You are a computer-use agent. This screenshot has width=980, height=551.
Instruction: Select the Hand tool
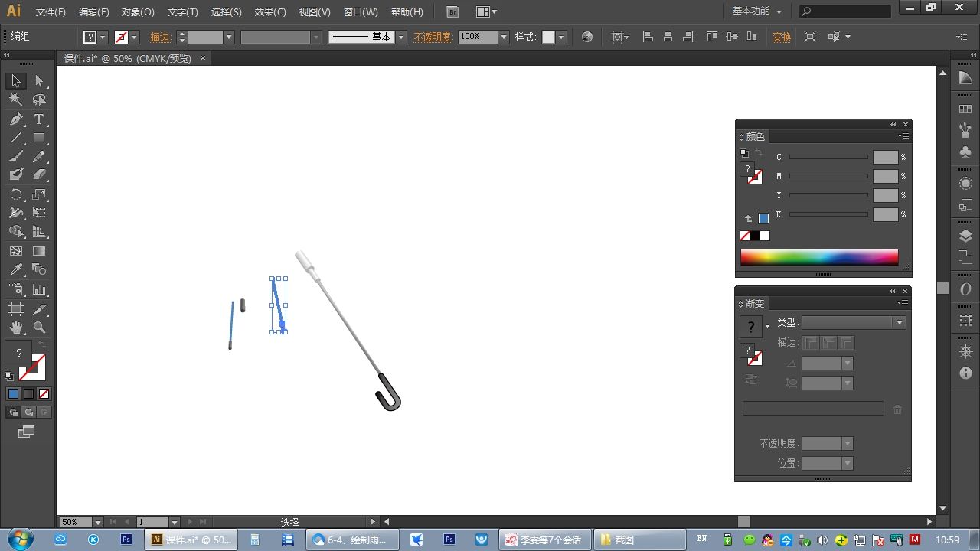(16, 328)
